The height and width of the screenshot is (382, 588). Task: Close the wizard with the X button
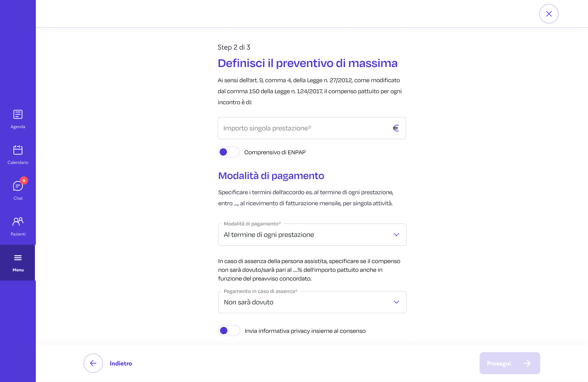point(549,14)
